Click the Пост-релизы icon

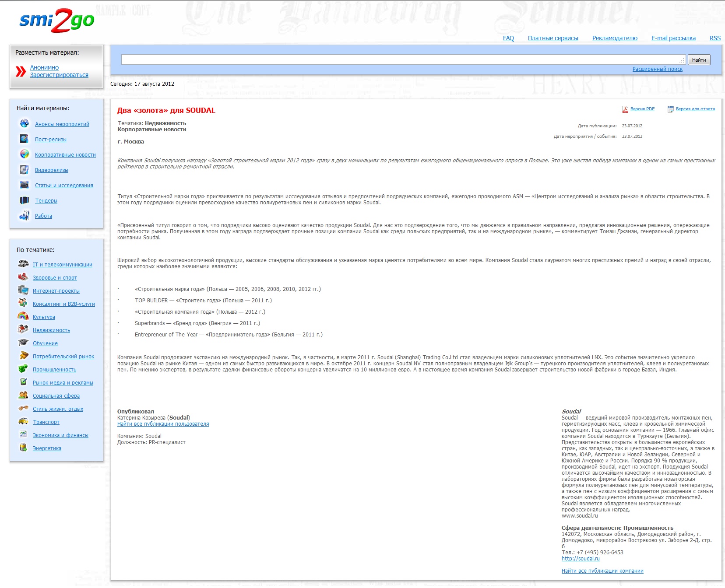[x=25, y=139]
